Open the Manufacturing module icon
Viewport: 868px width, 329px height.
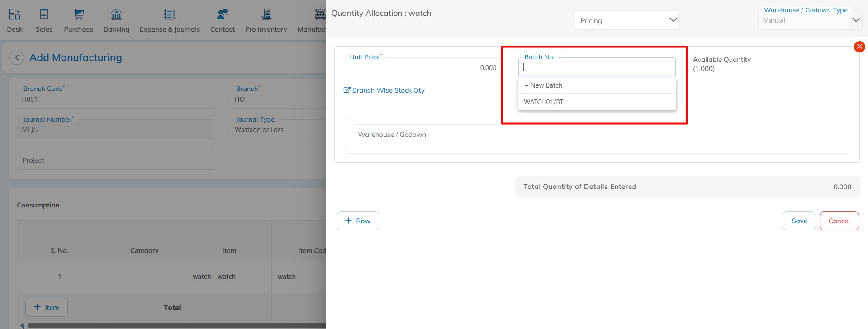pos(320,14)
